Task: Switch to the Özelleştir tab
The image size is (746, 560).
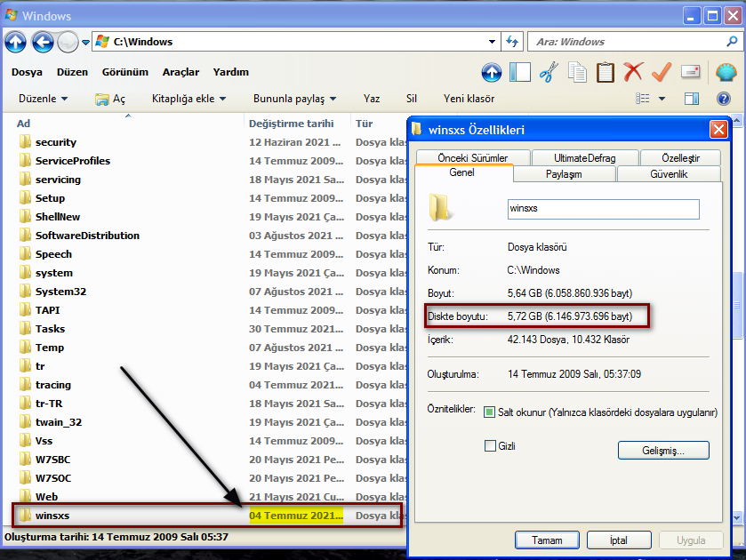Action: click(681, 157)
